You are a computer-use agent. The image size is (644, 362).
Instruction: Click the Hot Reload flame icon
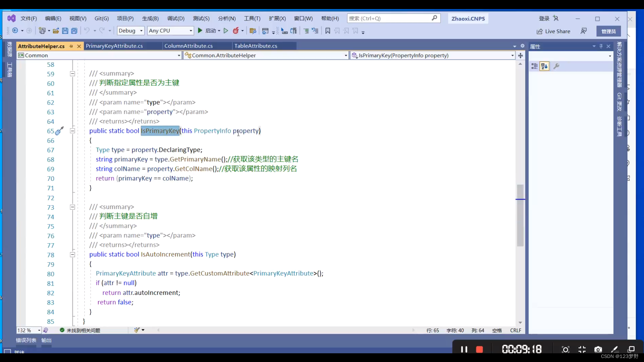tap(236, 31)
